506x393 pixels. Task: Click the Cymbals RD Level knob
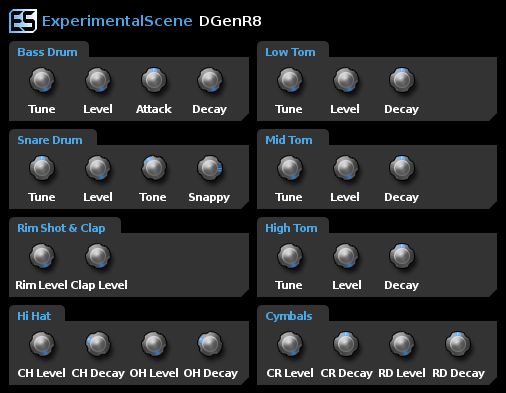tap(402, 344)
